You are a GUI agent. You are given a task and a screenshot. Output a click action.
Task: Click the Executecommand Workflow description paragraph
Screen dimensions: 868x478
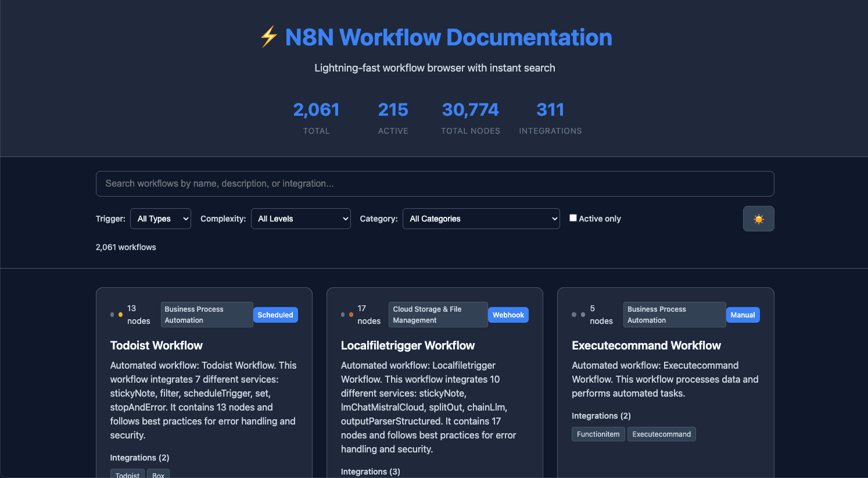665,379
